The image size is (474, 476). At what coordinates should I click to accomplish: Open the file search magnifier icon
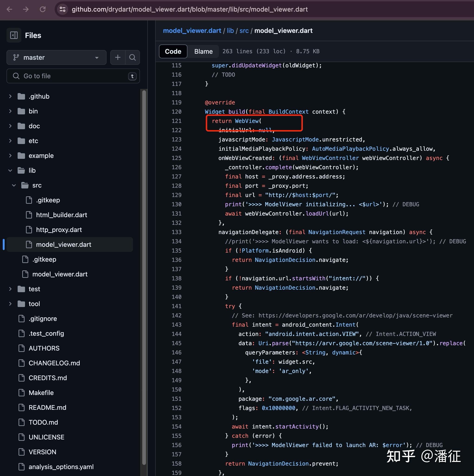132,57
